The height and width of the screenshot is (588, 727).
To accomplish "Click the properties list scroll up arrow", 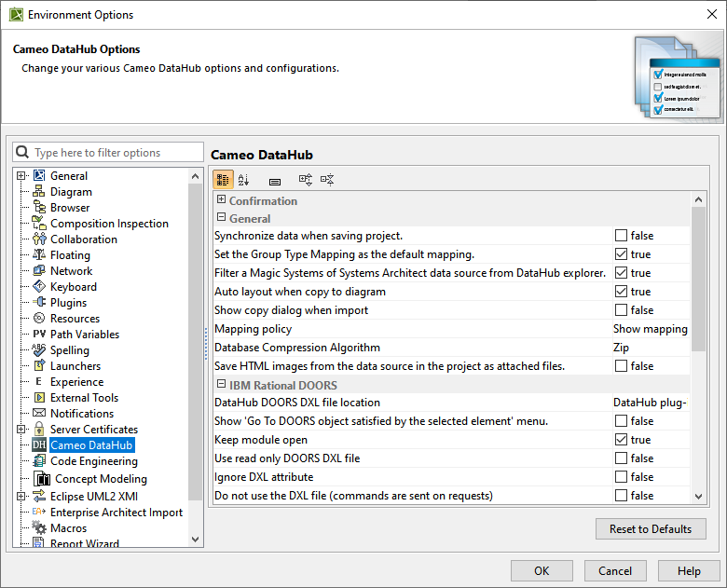I will coord(698,199).
